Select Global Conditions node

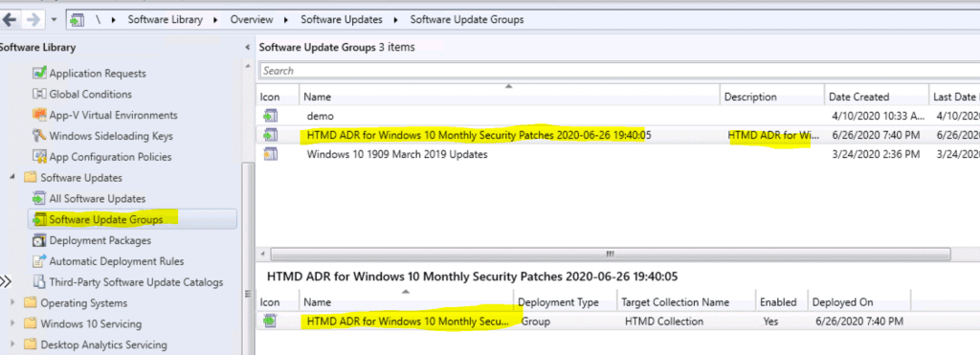point(91,95)
